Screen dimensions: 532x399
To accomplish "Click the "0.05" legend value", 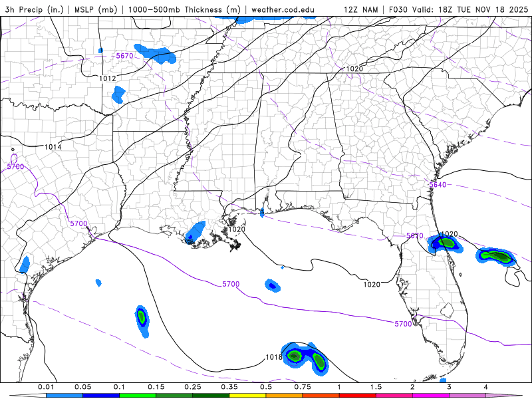I will coord(82,387).
